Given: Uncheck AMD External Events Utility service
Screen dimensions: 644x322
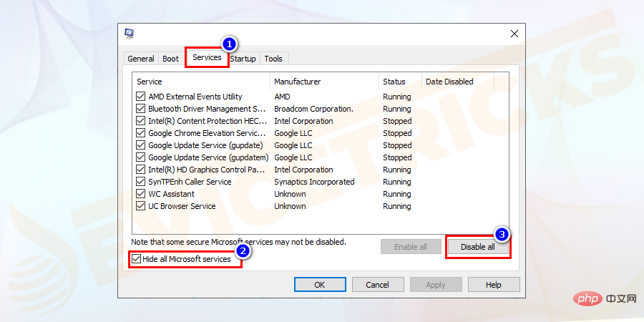Looking at the screenshot, I should pyautogui.click(x=141, y=97).
